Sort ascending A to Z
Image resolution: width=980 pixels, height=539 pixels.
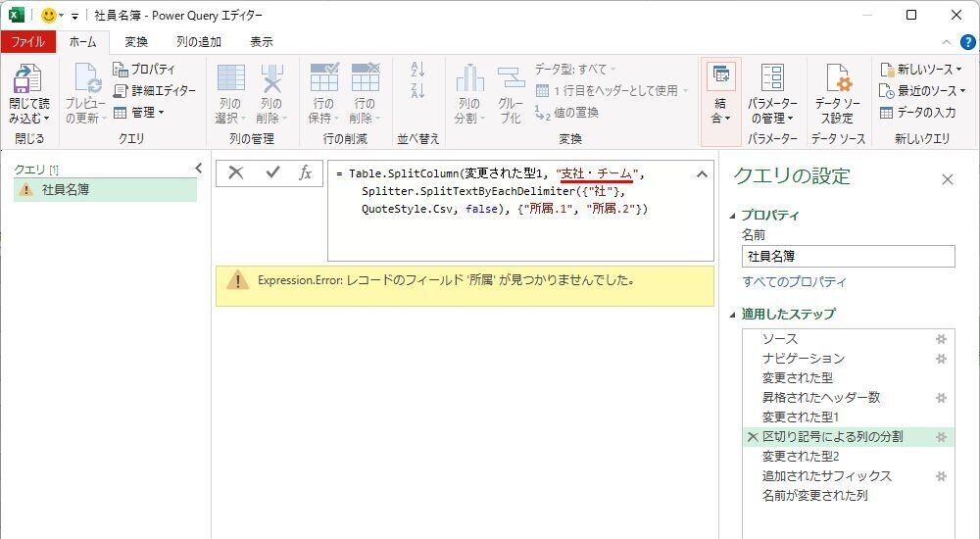point(418,69)
